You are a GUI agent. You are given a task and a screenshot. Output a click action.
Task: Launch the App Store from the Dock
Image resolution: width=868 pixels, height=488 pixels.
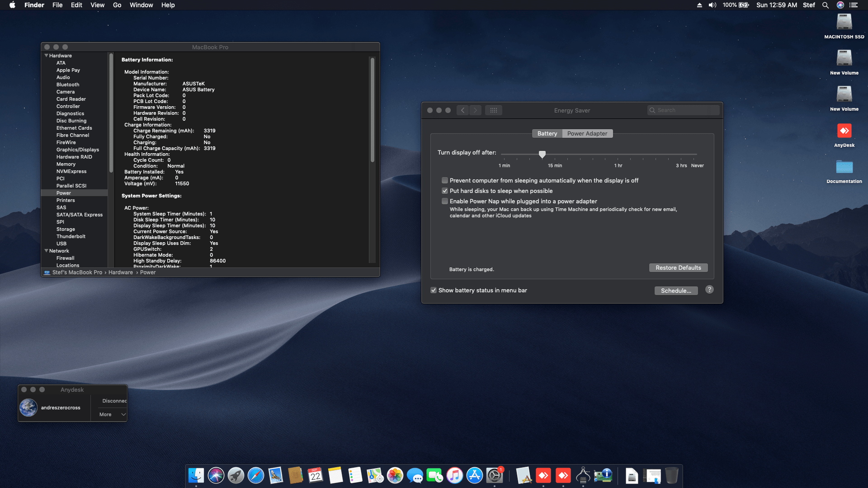tap(475, 475)
